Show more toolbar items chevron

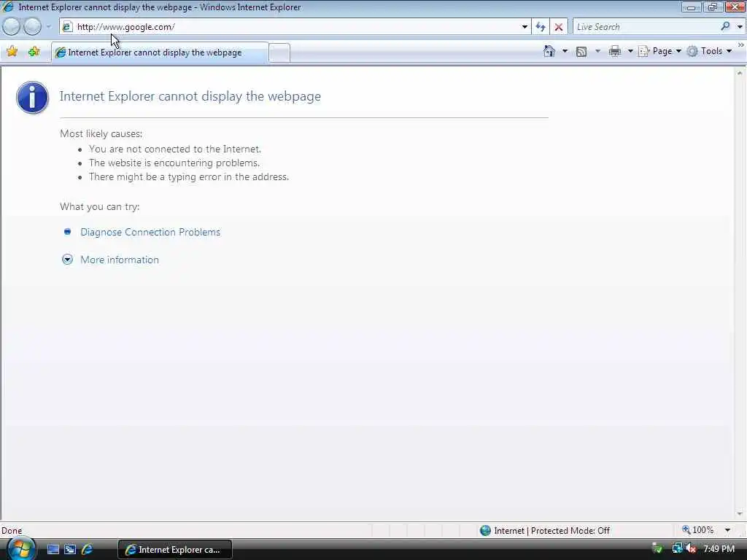741,44
